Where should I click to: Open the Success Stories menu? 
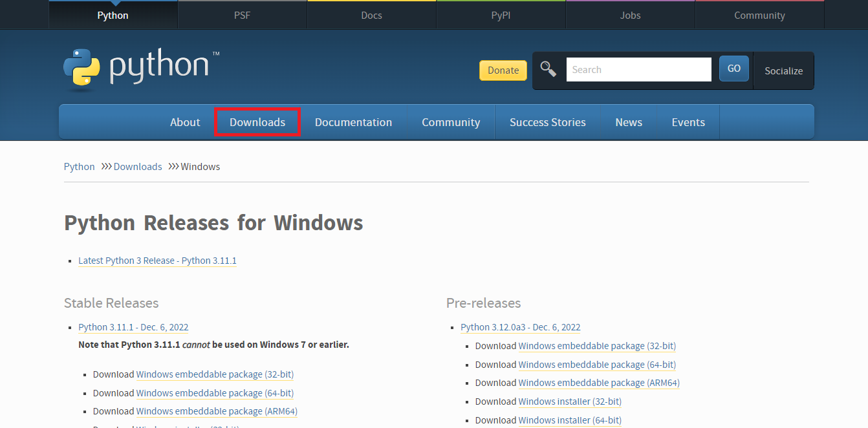point(548,122)
